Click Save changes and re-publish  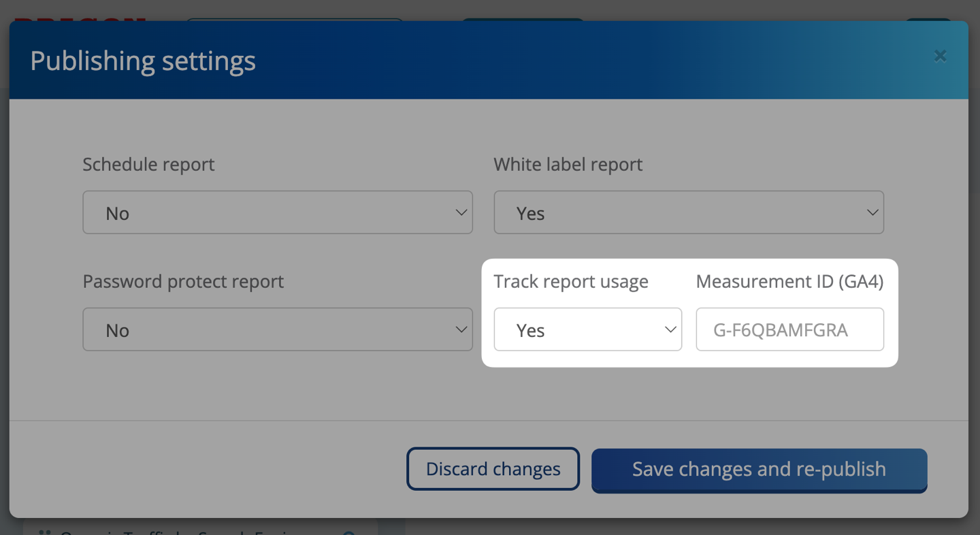[x=759, y=470]
